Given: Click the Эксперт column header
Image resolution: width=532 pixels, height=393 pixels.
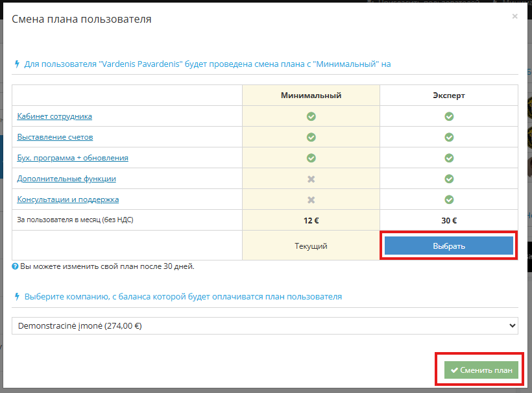Looking at the screenshot, I should [449, 95].
